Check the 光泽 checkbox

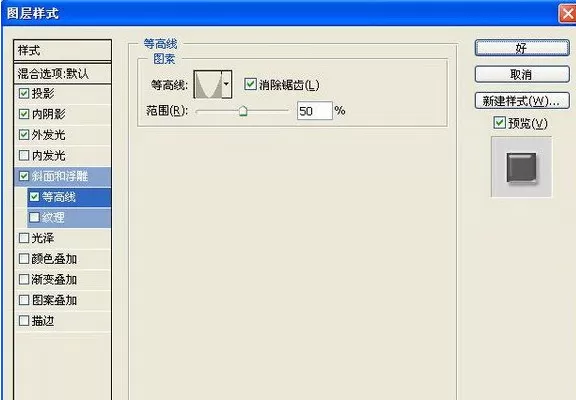24,238
